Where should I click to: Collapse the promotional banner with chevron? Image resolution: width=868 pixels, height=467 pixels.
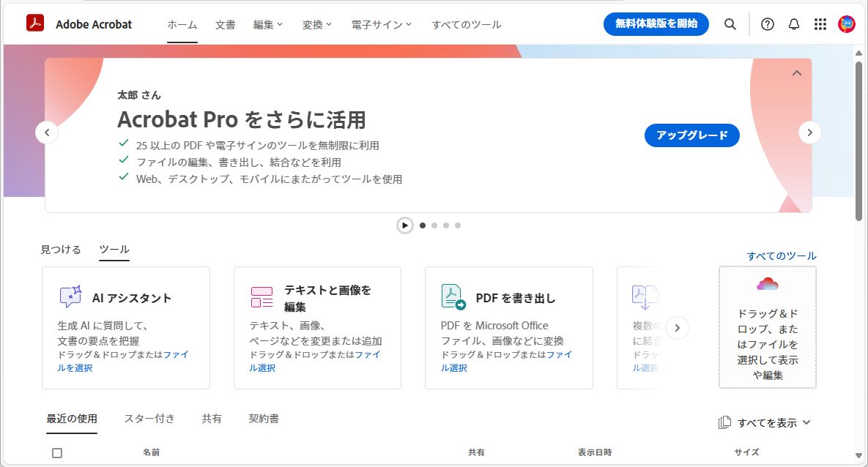click(797, 73)
